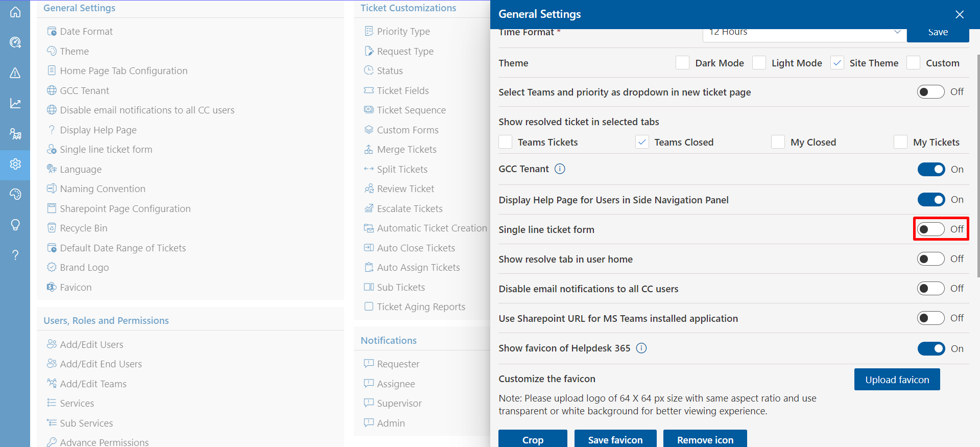Turn on the Single line ticket form toggle

pyautogui.click(x=930, y=229)
